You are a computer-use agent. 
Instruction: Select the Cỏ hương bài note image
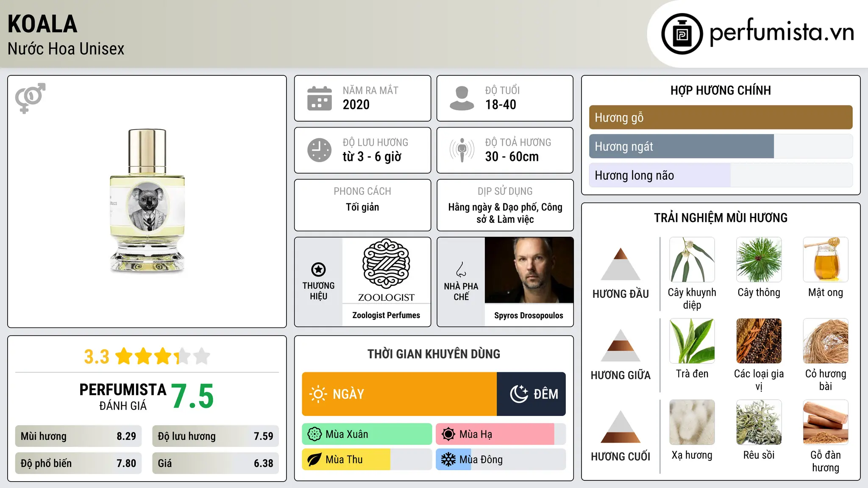tap(826, 341)
